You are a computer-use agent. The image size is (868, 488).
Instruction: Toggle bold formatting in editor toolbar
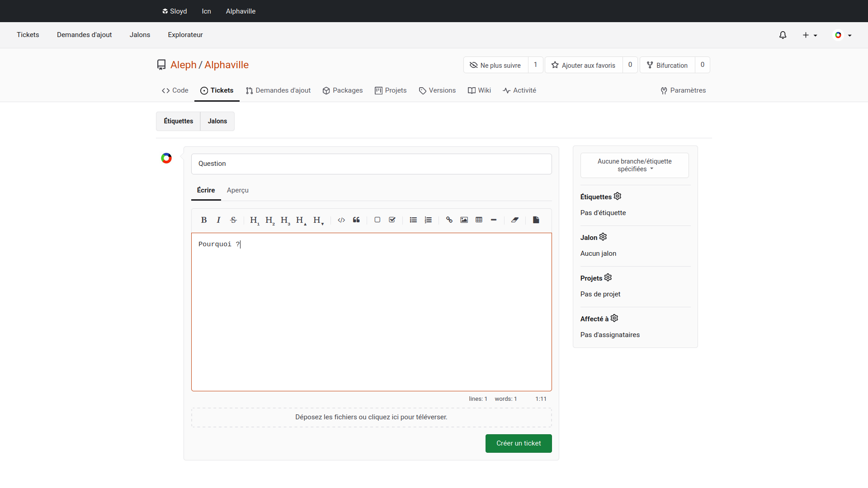[x=204, y=220]
